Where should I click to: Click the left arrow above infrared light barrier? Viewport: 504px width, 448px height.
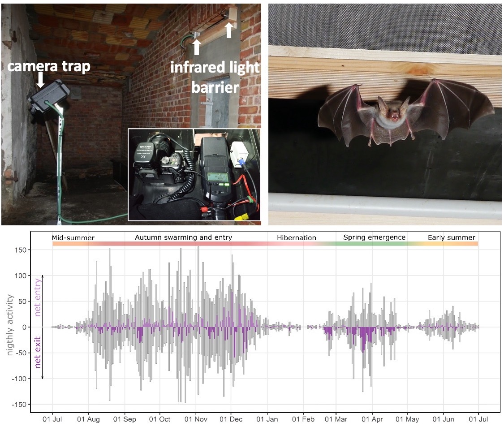196,47
